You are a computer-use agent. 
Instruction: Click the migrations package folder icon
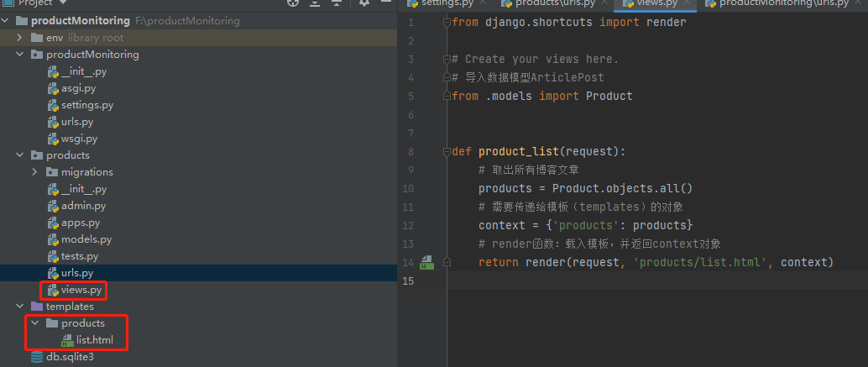(x=52, y=172)
